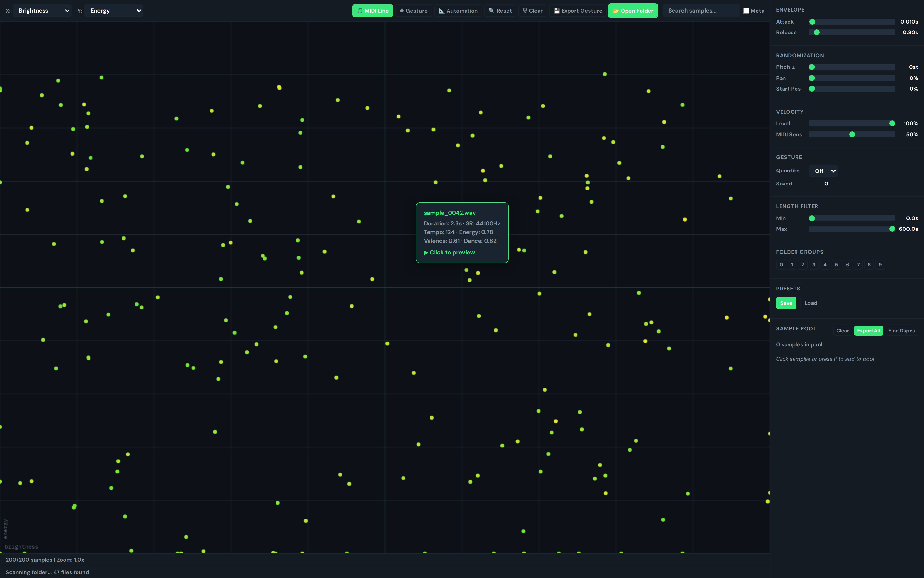Image resolution: width=924 pixels, height=578 pixels.
Task: Adjust the Length Filter Min slider
Action: [852, 218]
